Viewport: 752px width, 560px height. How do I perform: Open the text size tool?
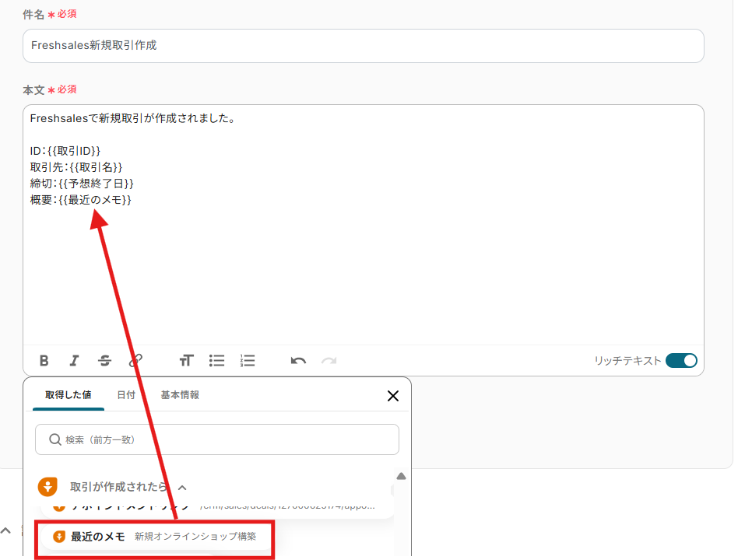(x=186, y=360)
